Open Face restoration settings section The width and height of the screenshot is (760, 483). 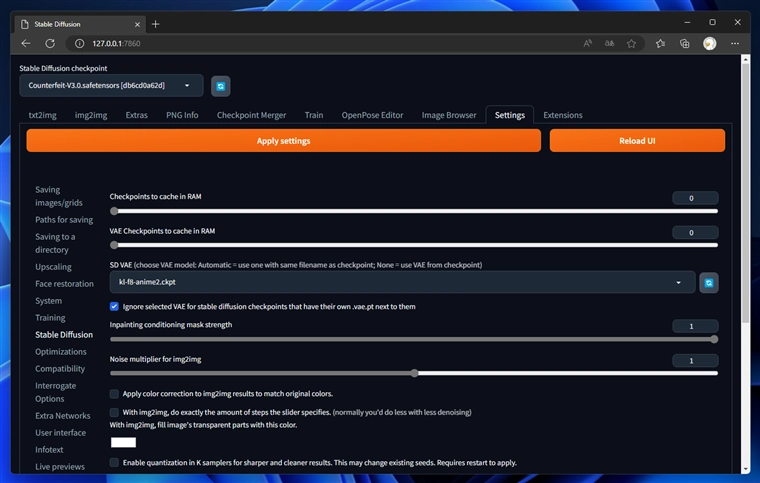pos(64,283)
